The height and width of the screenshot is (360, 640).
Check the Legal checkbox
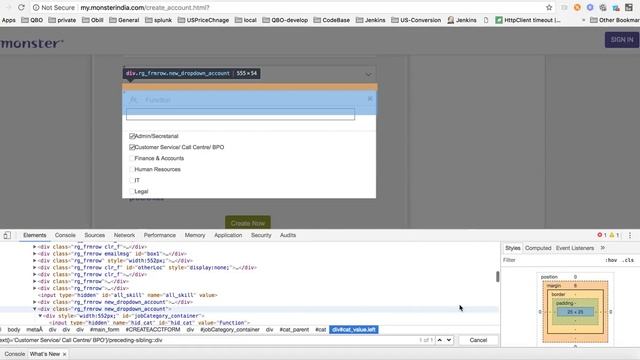click(x=132, y=191)
